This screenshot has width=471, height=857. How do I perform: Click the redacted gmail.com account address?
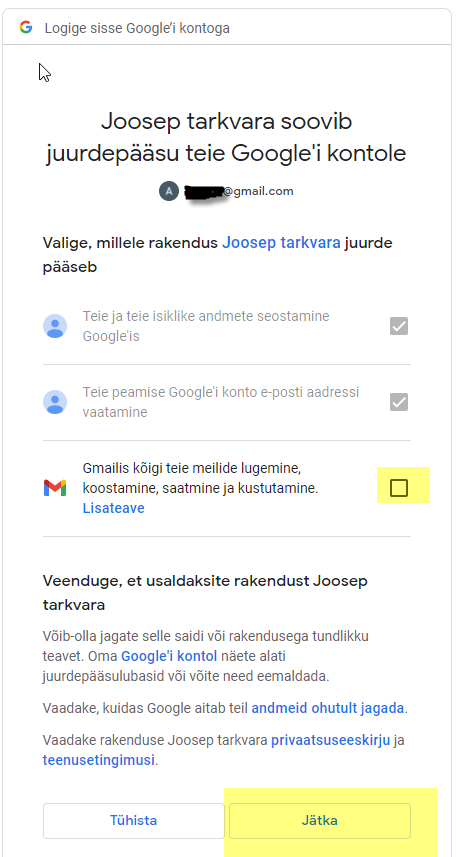[239, 191]
